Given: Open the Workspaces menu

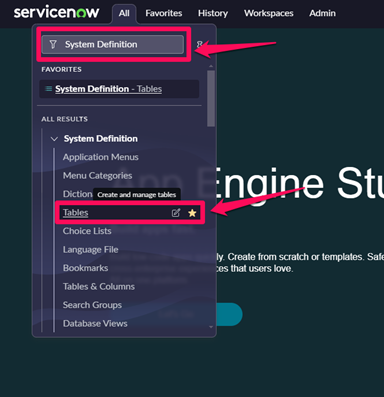Looking at the screenshot, I should point(269,13).
